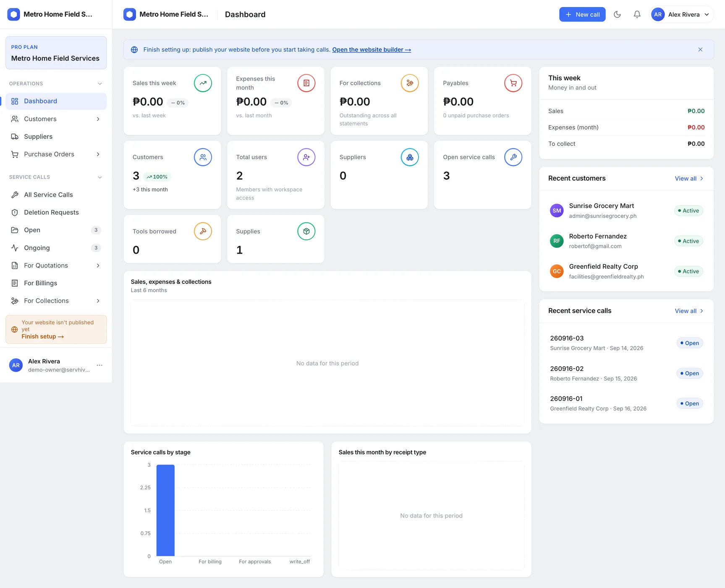Image resolution: width=725 pixels, height=588 pixels.
Task: Click the globe icon in setup banner
Action: (x=134, y=50)
